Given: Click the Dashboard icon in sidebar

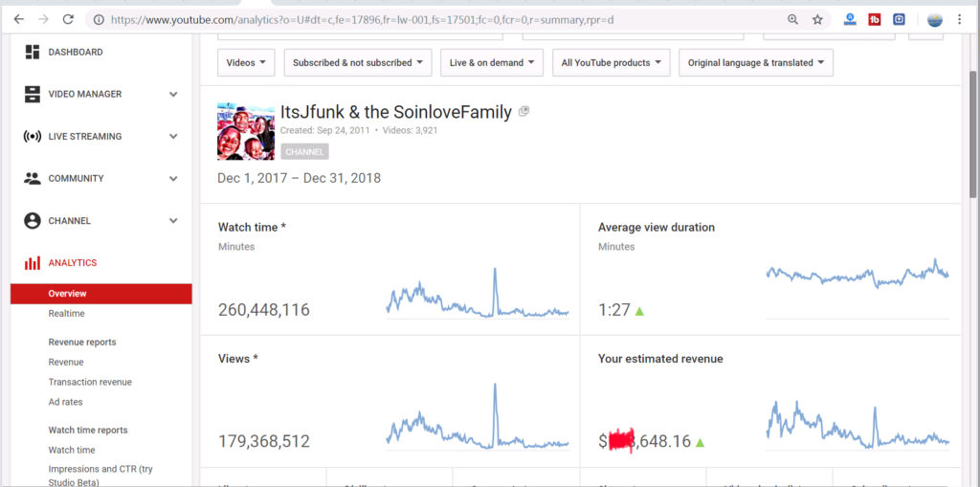Looking at the screenshot, I should coord(33,53).
